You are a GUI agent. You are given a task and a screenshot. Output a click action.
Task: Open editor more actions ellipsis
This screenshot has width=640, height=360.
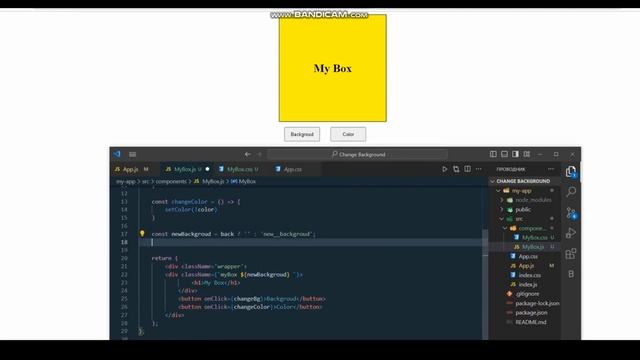pyautogui.click(x=478, y=169)
